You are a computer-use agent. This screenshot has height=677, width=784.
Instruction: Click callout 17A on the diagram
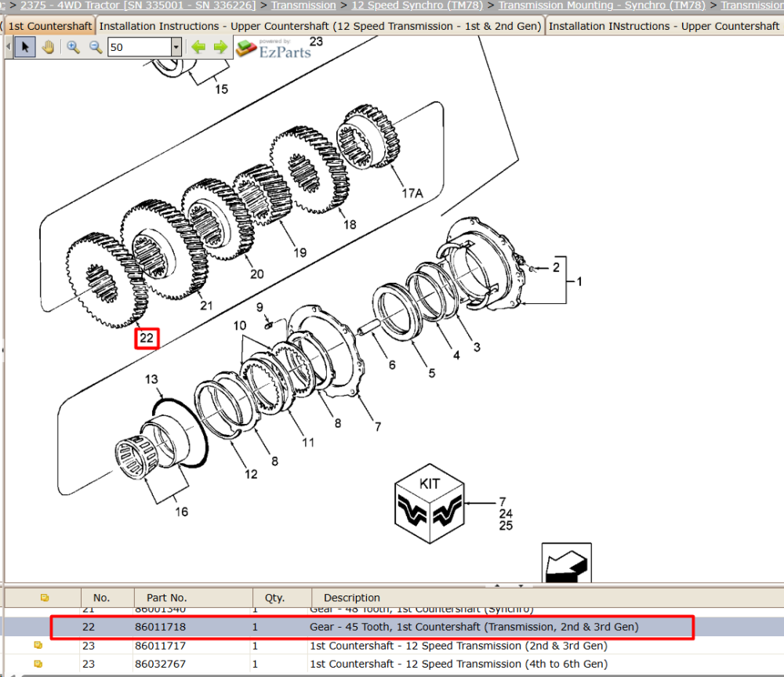tap(412, 194)
